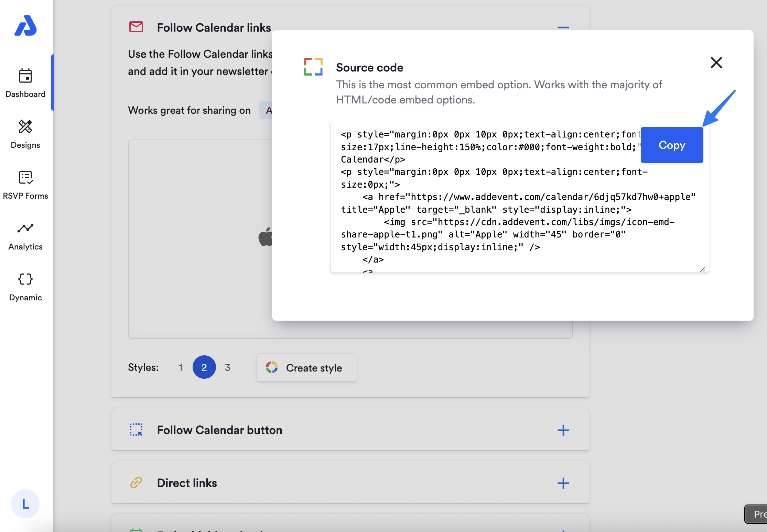Click the Follow Calendar button selection icon
Viewport: 767px width, 532px height.
tap(136, 430)
